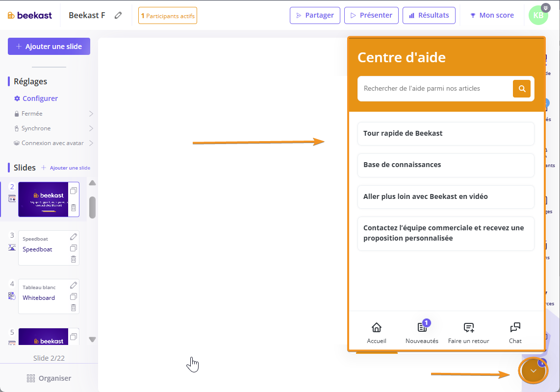The image size is (560, 392).
Task: Edit the Speedboat slide with pencil icon
Action: coord(73,237)
